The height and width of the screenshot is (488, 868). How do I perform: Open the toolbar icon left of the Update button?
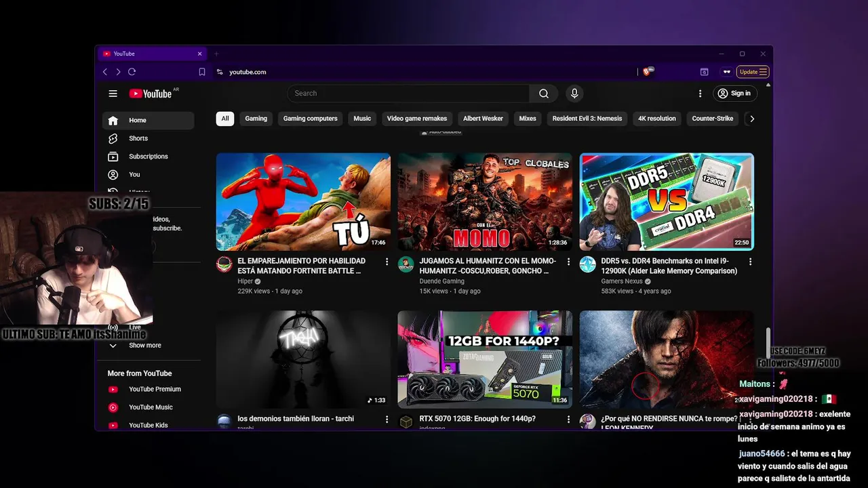click(727, 72)
